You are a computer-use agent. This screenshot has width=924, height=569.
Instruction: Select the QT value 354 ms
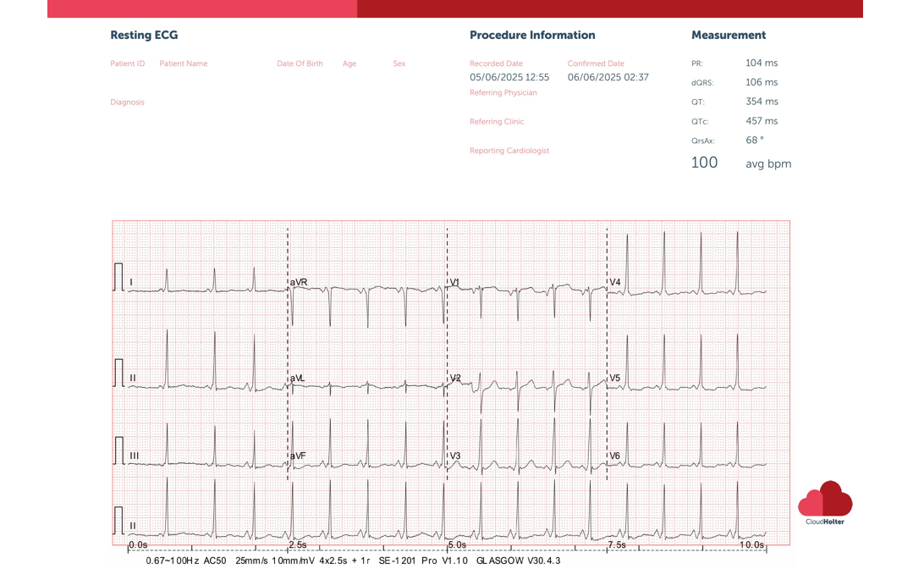pyautogui.click(x=762, y=102)
